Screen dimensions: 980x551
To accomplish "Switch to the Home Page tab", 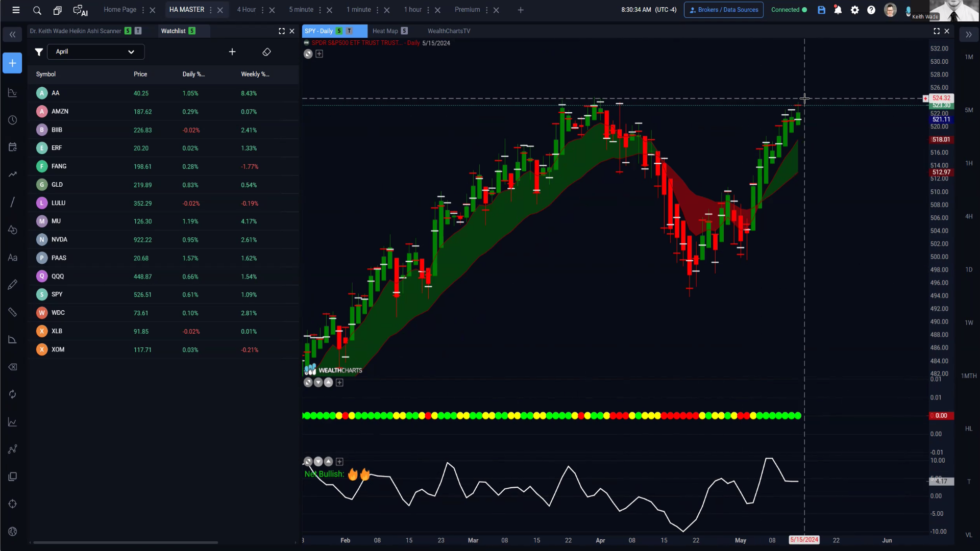I will (x=120, y=10).
